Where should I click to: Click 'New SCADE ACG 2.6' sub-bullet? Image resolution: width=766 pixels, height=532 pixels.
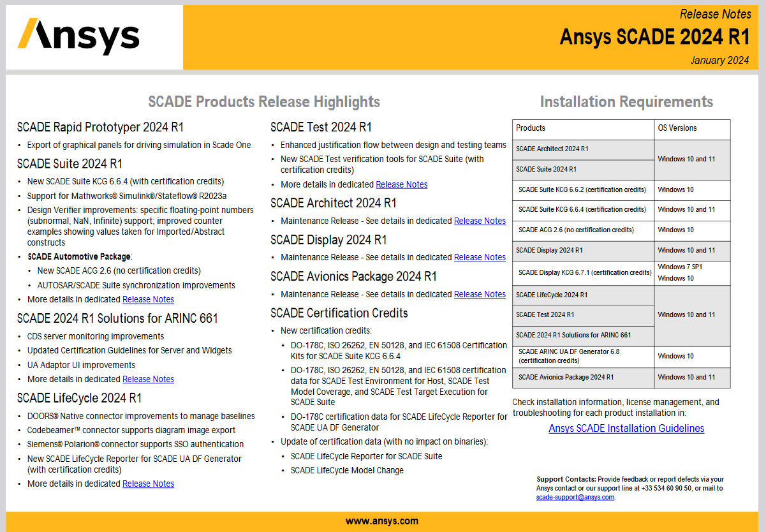point(119,270)
